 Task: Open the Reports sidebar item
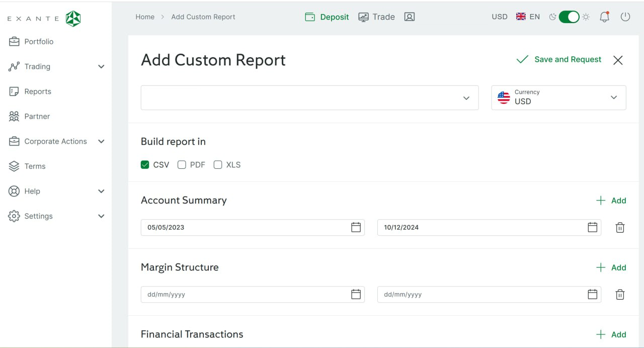(38, 92)
